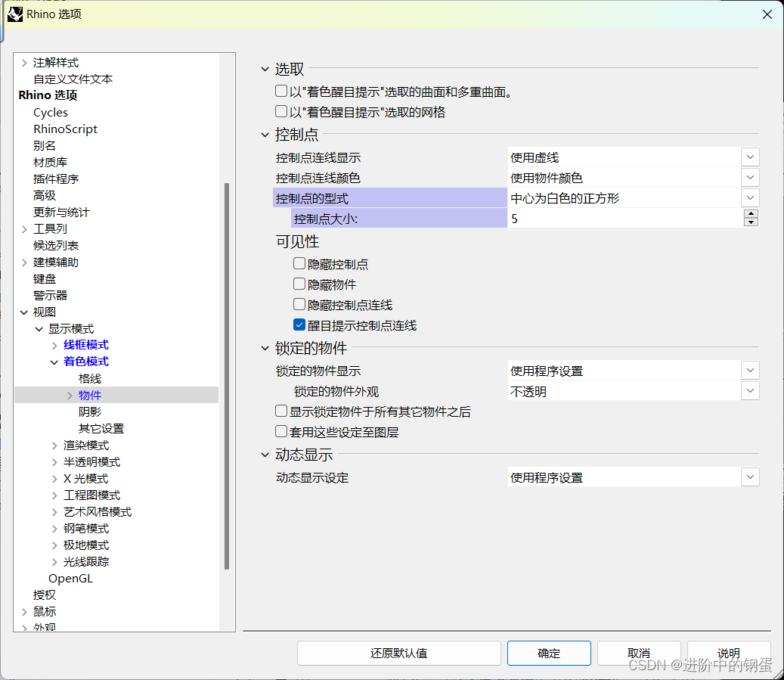Decrease 控制点大小 with down arrow
The width and height of the screenshot is (784, 680).
click(751, 222)
